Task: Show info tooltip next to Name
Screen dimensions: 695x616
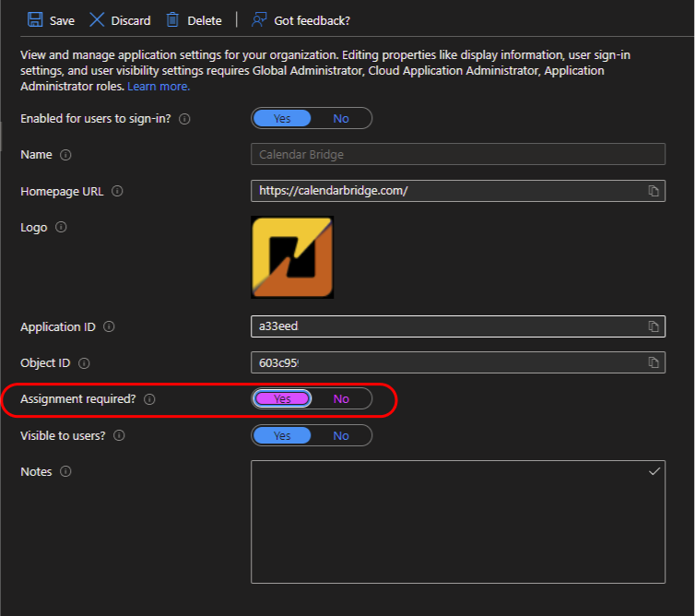Action: [x=65, y=155]
